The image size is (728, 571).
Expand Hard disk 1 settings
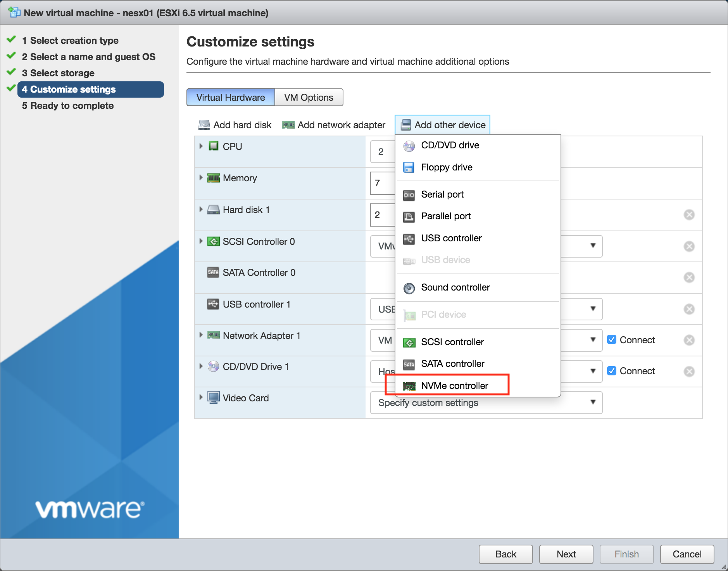point(201,210)
